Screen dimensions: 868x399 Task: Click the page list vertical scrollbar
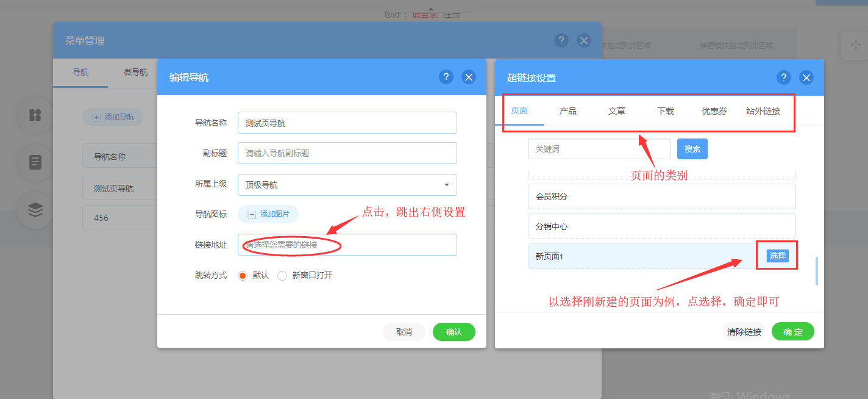(816, 271)
